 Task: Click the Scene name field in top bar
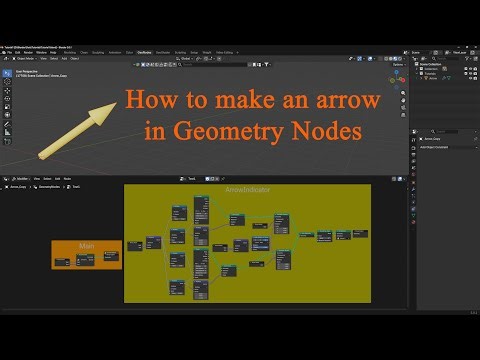pyautogui.click(x=421, y=53)
